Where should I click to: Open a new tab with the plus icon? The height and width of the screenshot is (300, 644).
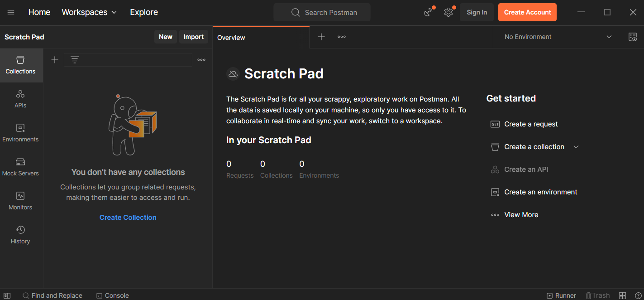[x=321, y=37]
